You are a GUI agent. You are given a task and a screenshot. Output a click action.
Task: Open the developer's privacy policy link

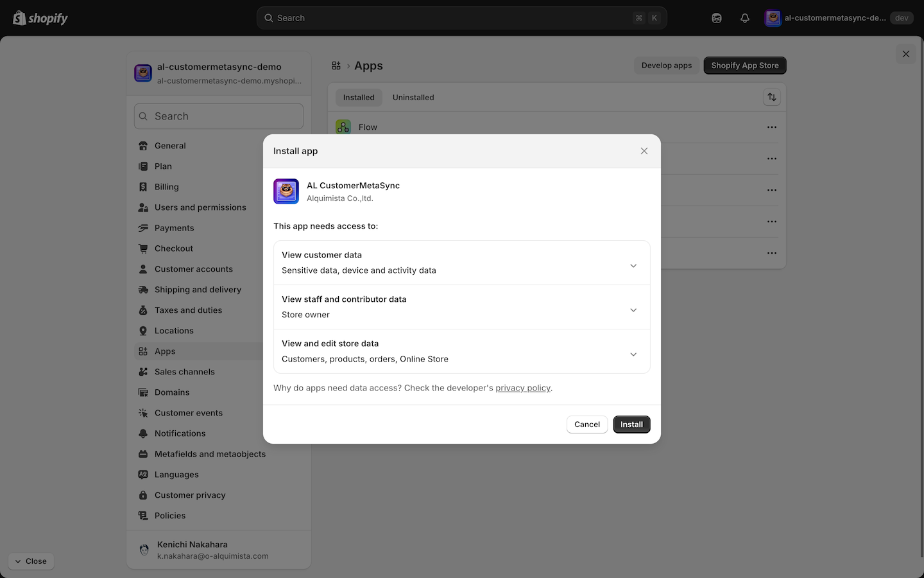[523, 388]
